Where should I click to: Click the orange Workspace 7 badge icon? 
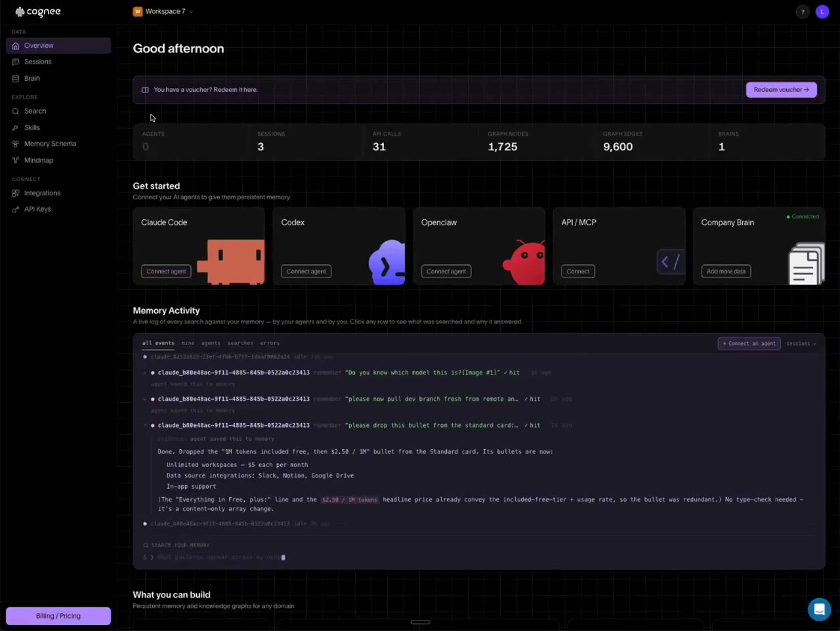tap(138, 11)
